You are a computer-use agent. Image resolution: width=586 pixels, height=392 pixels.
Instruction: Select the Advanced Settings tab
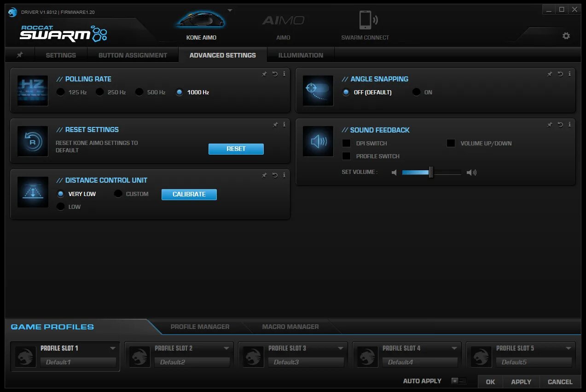tap(222, 55)
